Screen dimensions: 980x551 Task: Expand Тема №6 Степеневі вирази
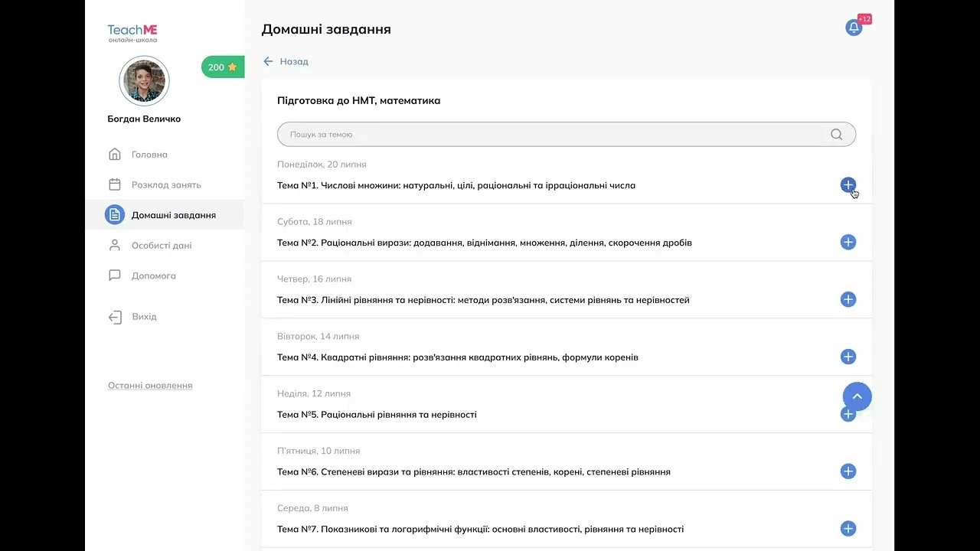pos(848,471)
